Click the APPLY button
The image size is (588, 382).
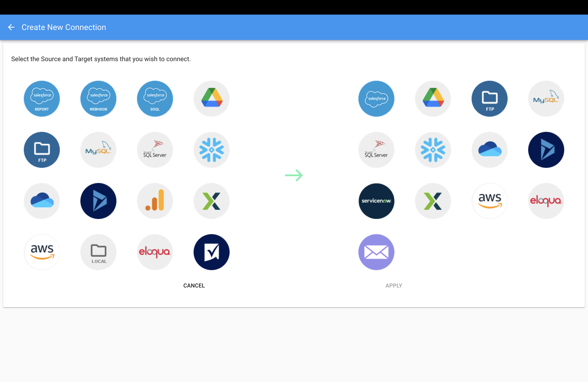coord(394,286)
